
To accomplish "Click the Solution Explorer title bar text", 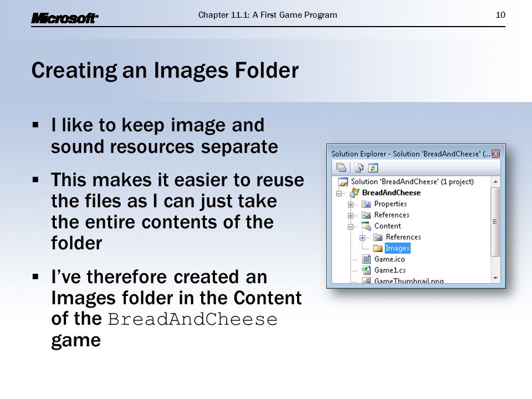I will coord(411,154).
